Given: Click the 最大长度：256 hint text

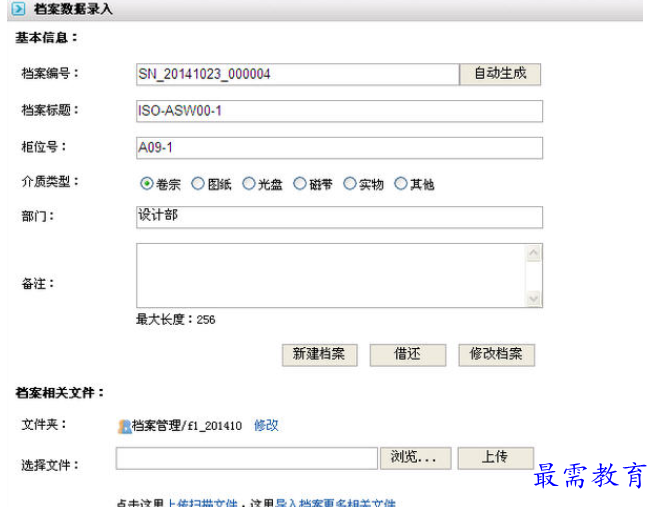Looking at the screenshot, I should [175, 319].
